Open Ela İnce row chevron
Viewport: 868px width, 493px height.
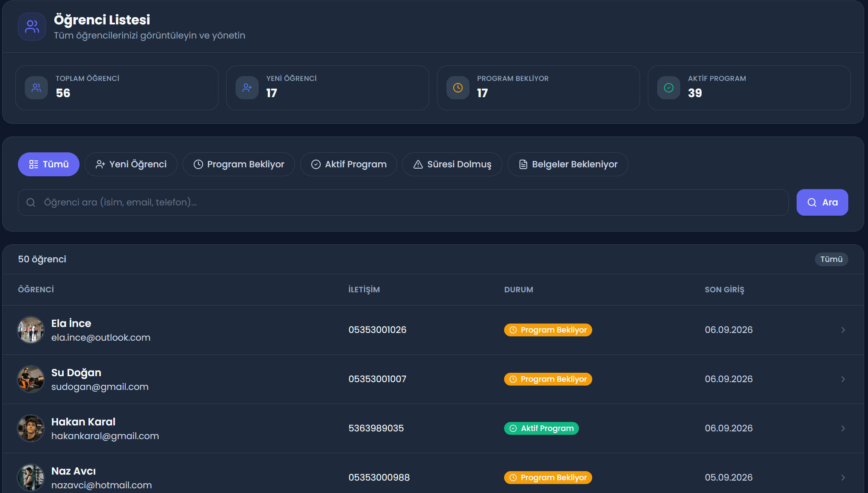coord(843,330)
